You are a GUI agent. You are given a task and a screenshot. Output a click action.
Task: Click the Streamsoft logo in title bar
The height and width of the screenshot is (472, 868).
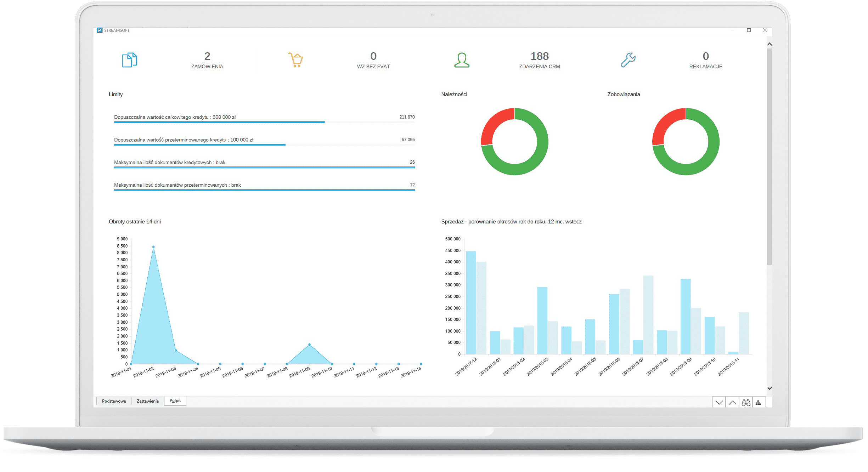tap(100, 30)
